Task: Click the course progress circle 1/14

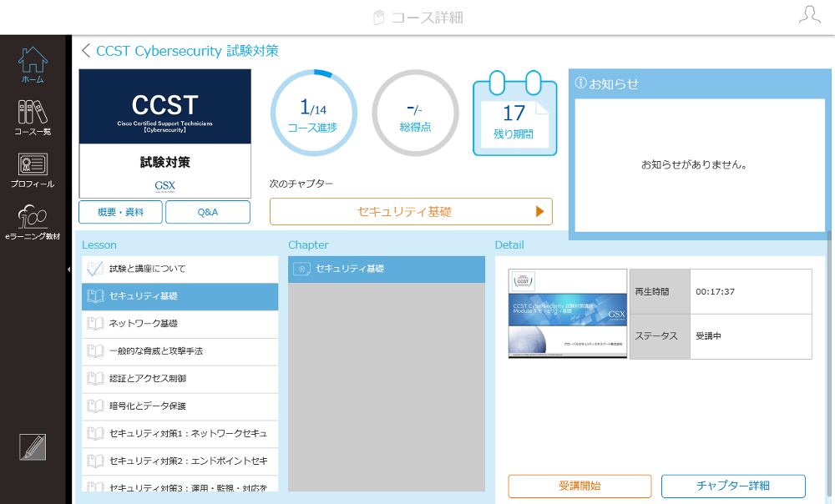Action: click(x=314, y=113)
